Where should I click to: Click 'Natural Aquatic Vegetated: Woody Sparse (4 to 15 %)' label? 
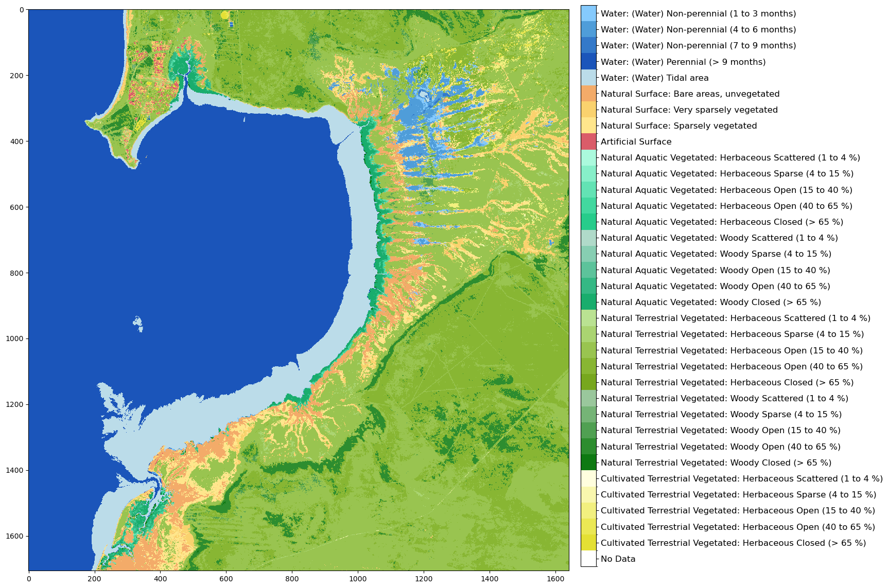[x=716, y=254]
